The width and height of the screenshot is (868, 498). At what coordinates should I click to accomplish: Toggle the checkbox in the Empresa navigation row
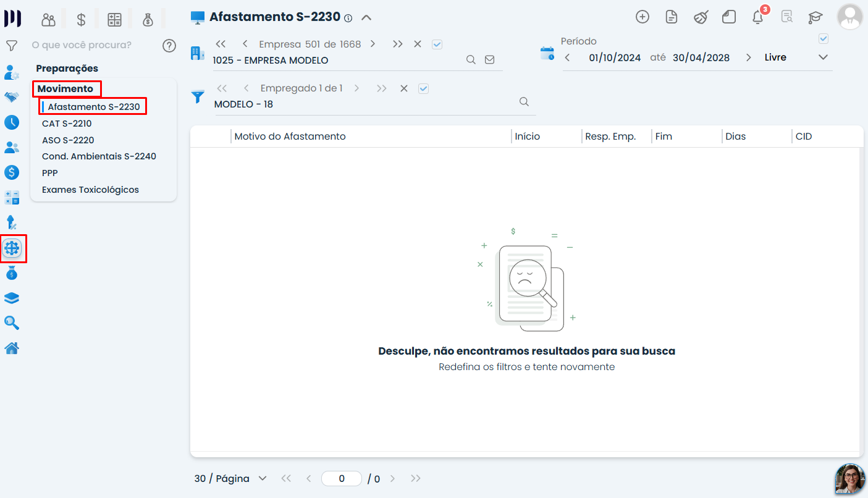[437, 44]
